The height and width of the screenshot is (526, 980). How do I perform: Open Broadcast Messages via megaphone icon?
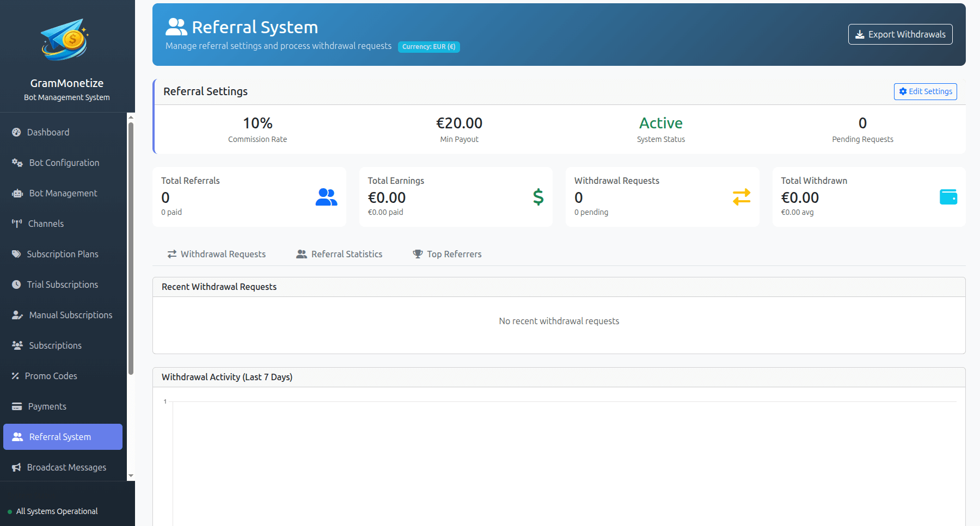[16, 467]
